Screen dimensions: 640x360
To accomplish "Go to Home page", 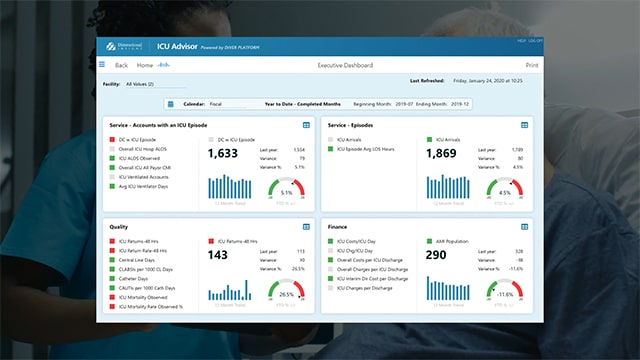I will [x=144, y=65].
